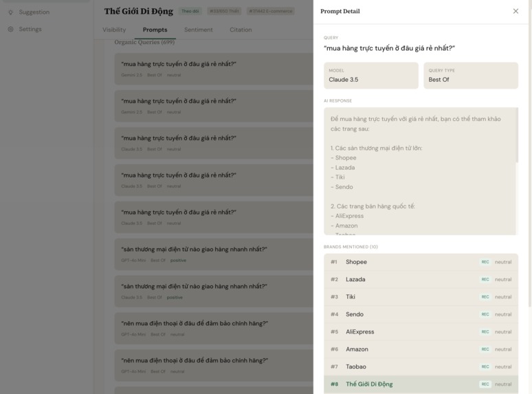
Task: Switch to the Visibility tab
Action: coord(114,30)
